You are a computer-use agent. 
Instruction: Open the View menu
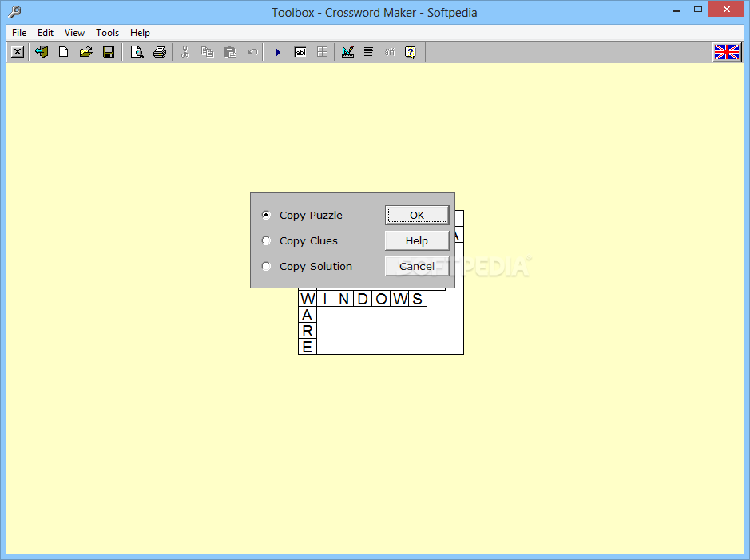tap(74, 33)
